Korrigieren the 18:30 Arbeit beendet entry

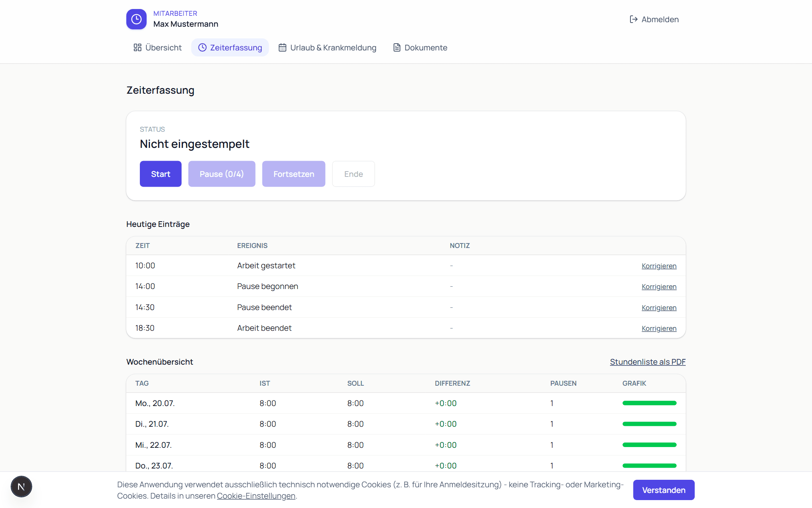coord(659,329)
